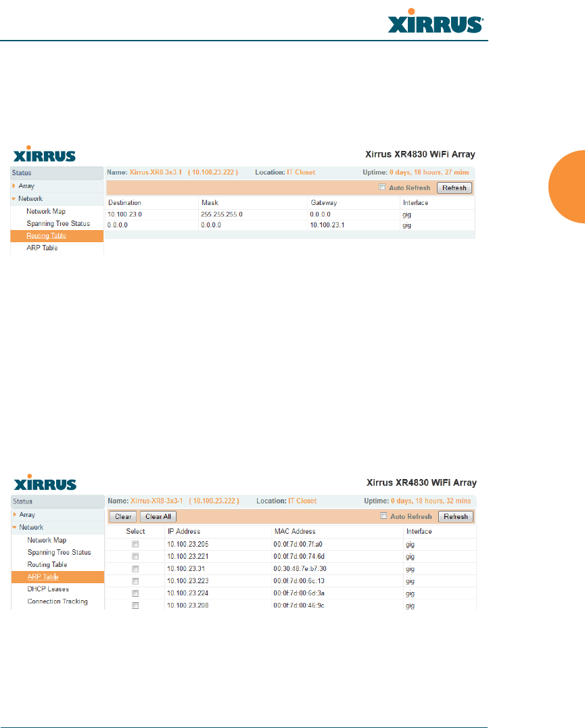Click uptime 0 days, 18 hours, 27 mins
Viewport: 585px width, 728px height.
[429, 173]
